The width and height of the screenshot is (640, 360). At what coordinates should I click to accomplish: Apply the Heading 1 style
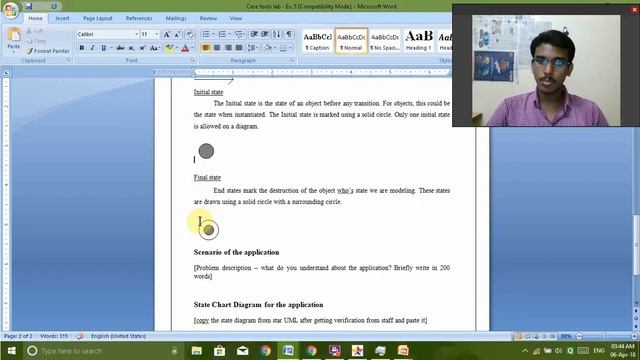coord(419,41)
